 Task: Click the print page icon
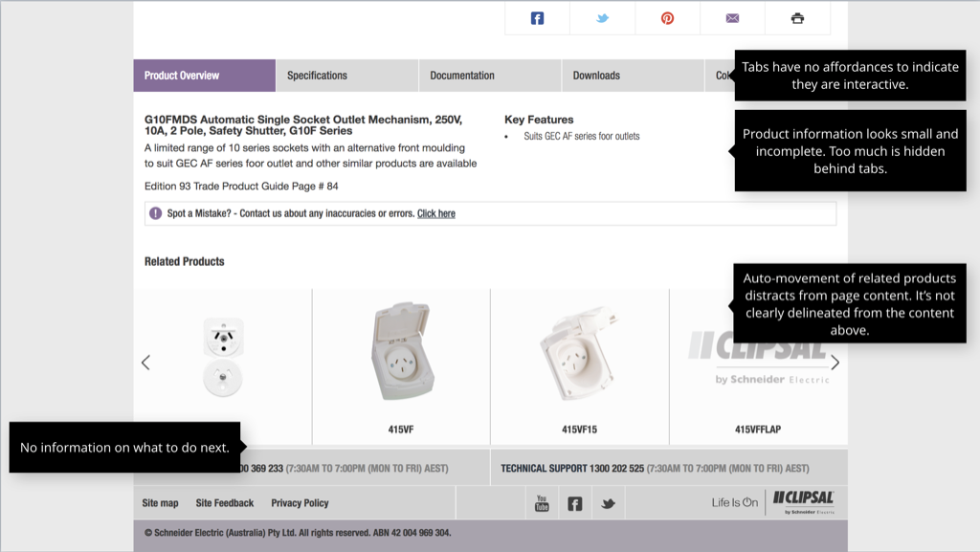(797, 18)
